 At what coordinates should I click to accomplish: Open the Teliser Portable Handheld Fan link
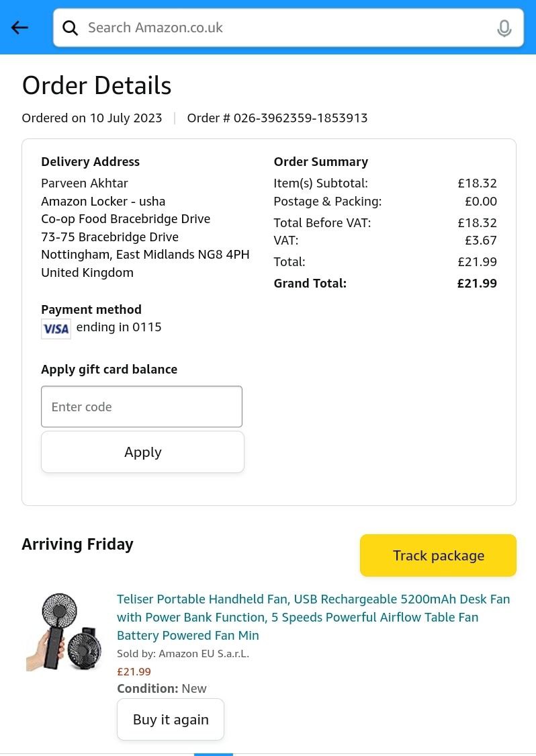(x=313, y=617)
